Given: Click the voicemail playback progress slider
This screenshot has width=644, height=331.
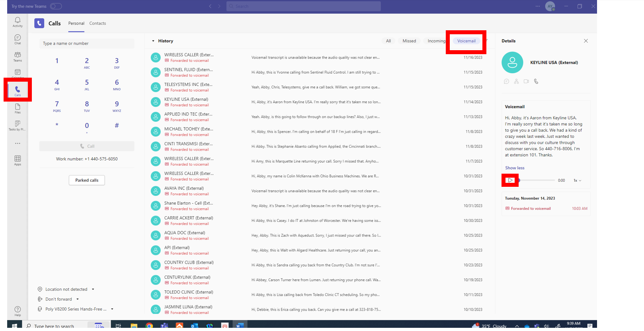Looking at the screenshot, I should [x=537, y=180].
